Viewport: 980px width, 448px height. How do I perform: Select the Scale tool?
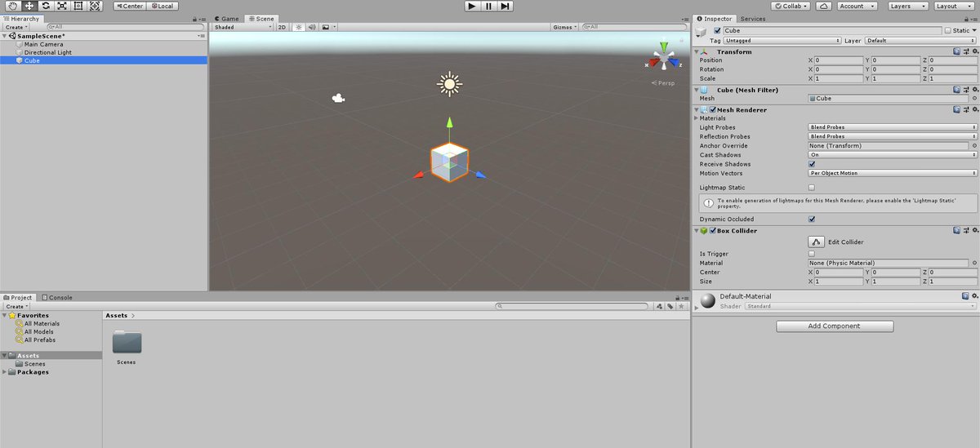point(62,6)
